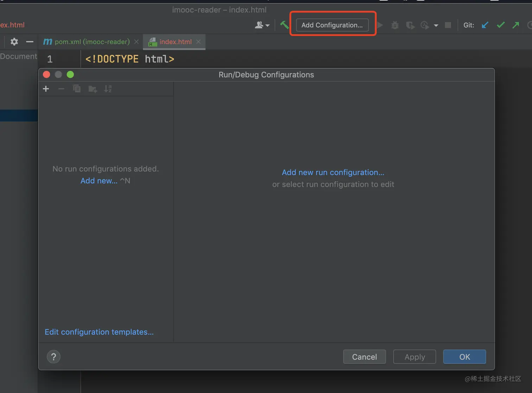This screenshot has height=393, width=532.
Task: Open the help question mark button
Action: [53, 357]
